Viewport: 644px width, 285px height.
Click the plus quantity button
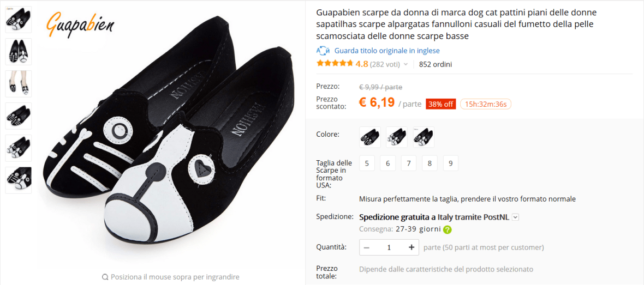[412, 247]
